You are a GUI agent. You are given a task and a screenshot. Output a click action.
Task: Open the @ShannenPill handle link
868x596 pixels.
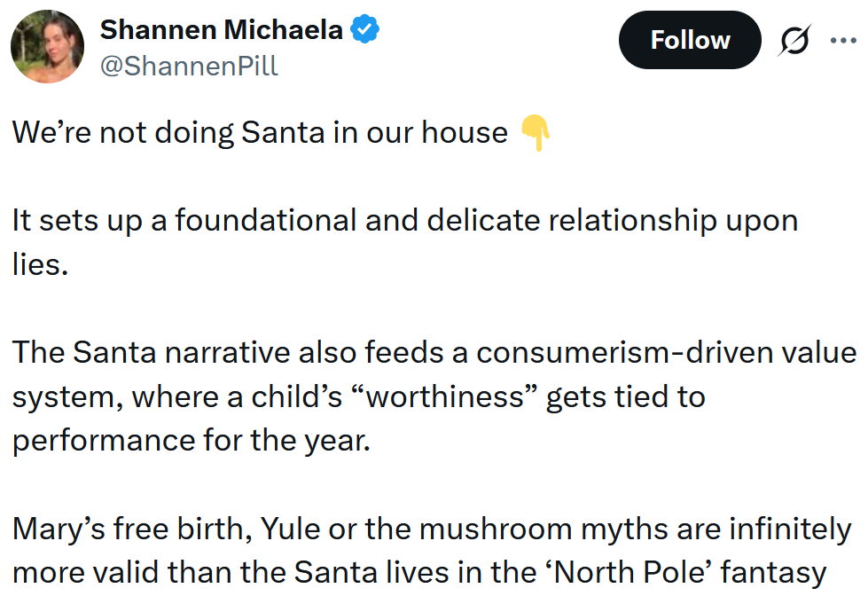point(189,66)
